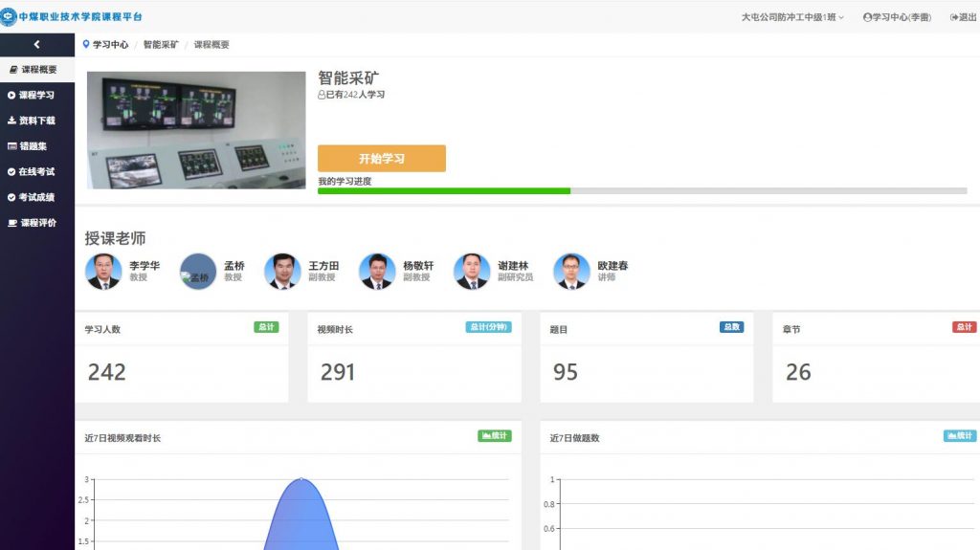980x550 pixels.
Task: Click the 授课老师 section heading
Action: (115, 238)
